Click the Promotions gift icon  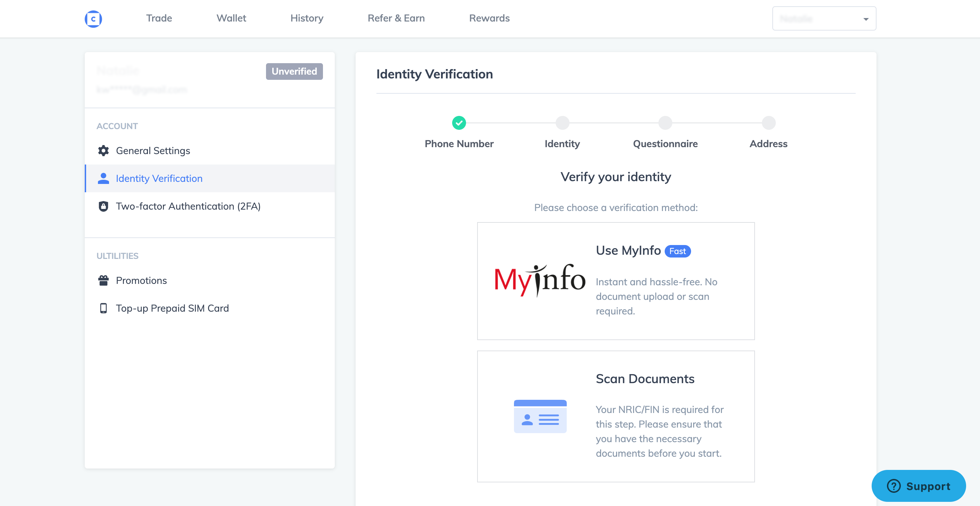pyautogui.click(x=103, y=280)
